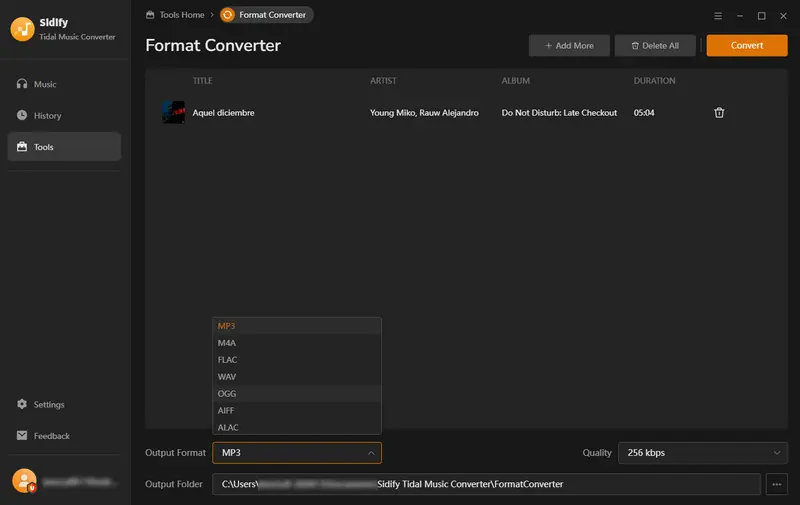This screenshot has height=505, width=800.
Task: Choose OGG in the format list
Action: click(297, 393)
